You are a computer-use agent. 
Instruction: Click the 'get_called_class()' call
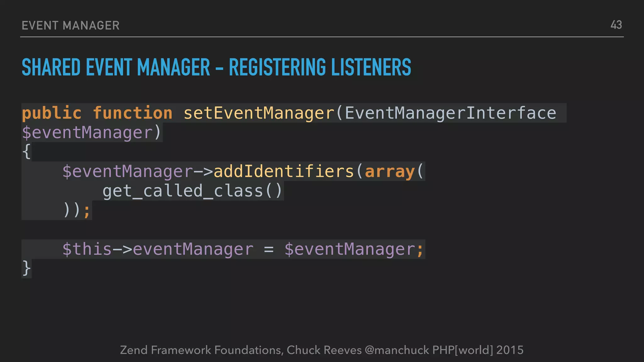coord(192,191)
